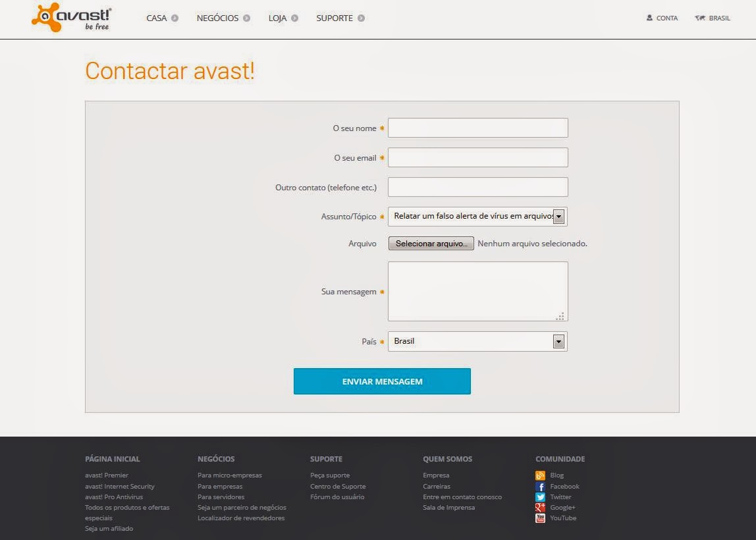
Task: Open 'Entre em contato conosco' link
Action: coord(462,497)
